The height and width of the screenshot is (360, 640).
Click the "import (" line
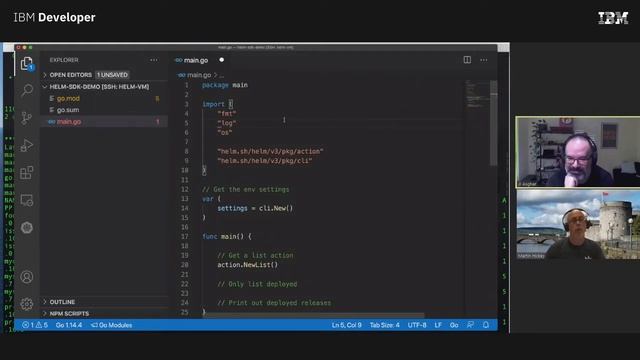[x=218, y=104]
